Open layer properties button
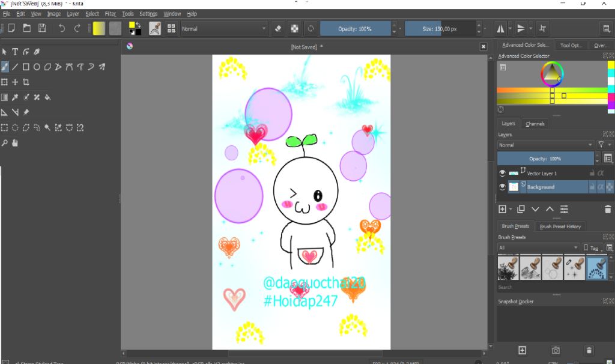 564,209
